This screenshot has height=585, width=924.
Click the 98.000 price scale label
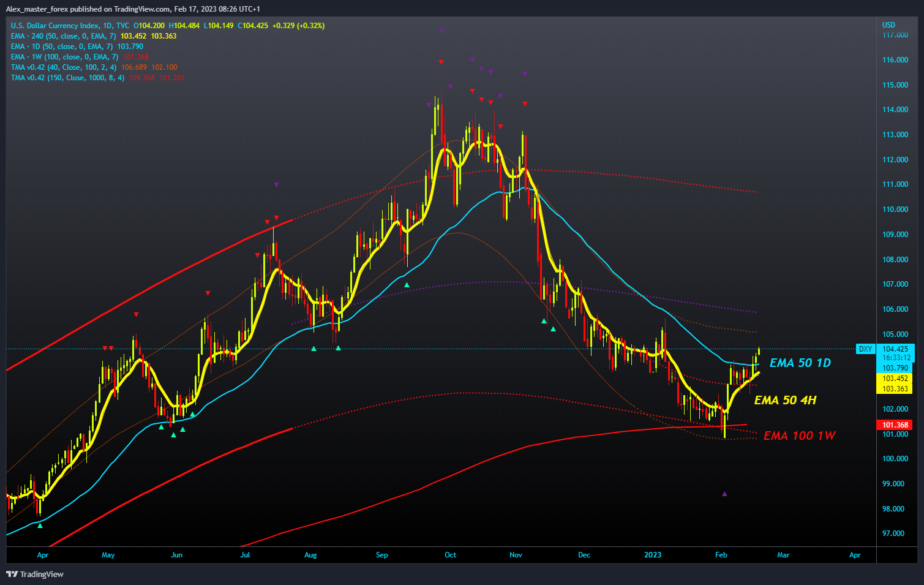893,509
